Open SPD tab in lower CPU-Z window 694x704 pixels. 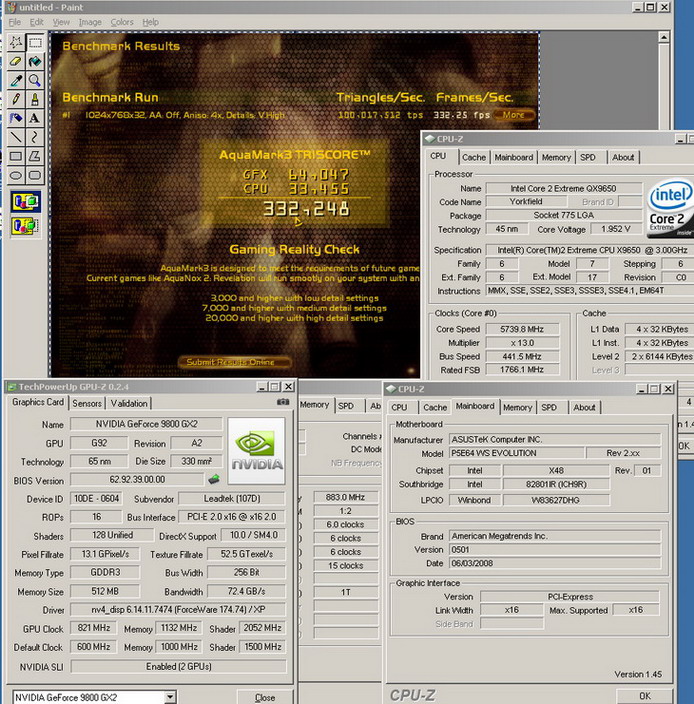click(549, 407)
